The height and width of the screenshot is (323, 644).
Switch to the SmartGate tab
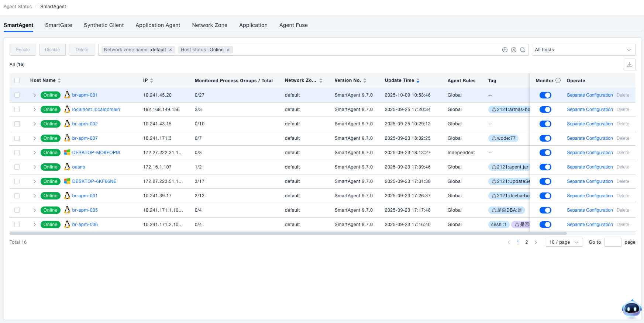pyautogui.click(x=59, y=25)
